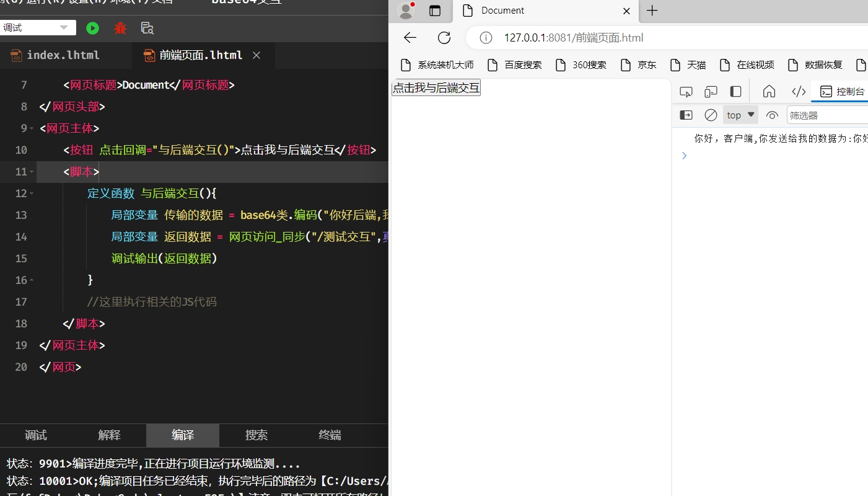
Task: View site information icon in address bar
Action: 486,38
